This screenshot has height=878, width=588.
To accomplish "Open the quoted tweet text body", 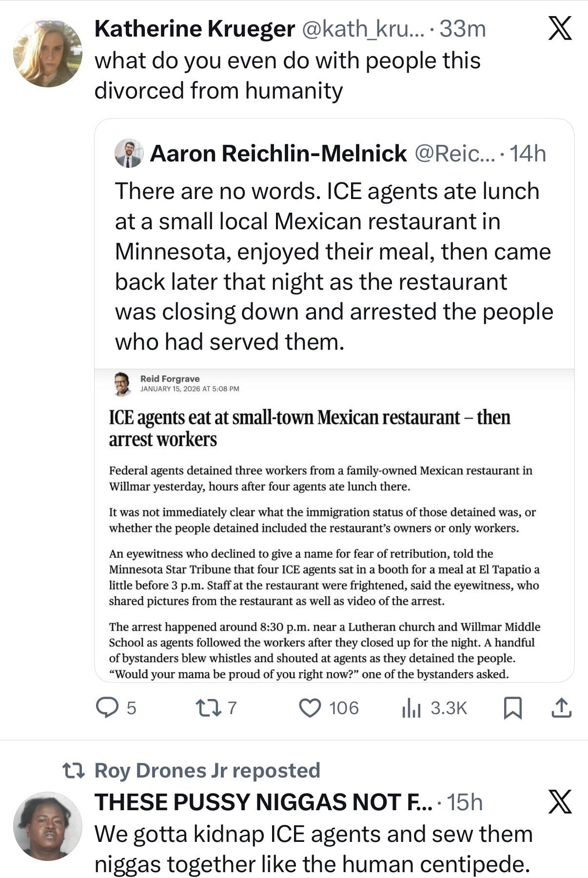I will [x=334, y=266].
